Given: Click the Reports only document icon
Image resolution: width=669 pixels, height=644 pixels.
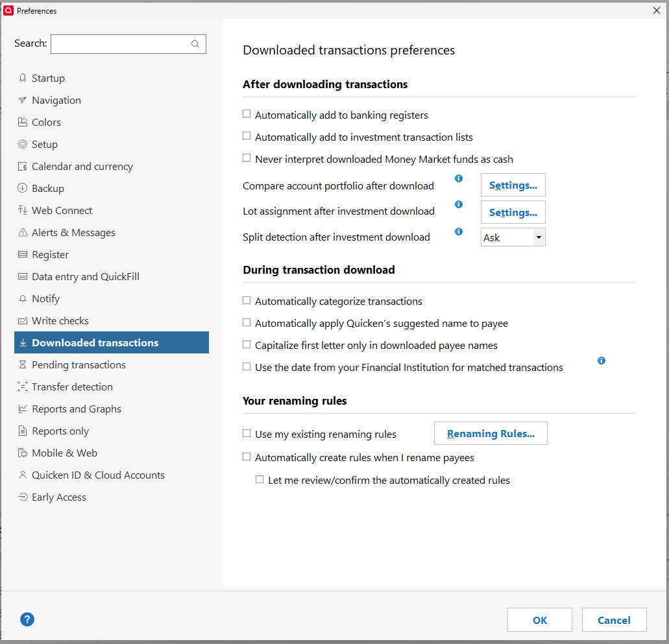Looking at the screenshot, I should click(23, 431).
